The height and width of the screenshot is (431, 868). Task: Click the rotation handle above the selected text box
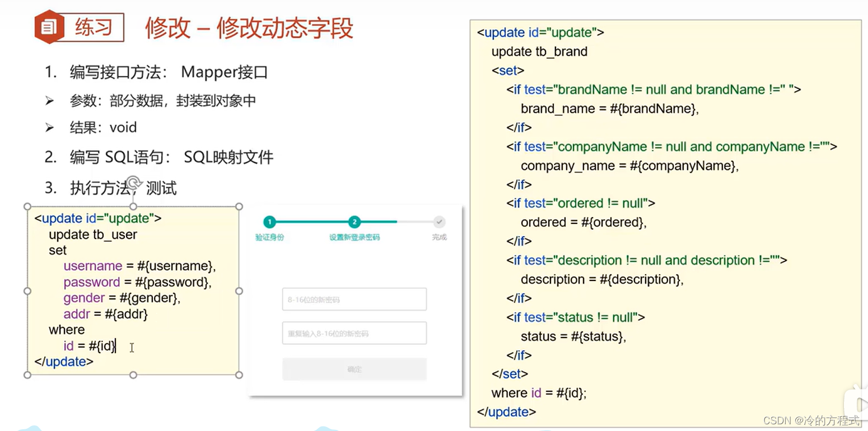point(133,182)
